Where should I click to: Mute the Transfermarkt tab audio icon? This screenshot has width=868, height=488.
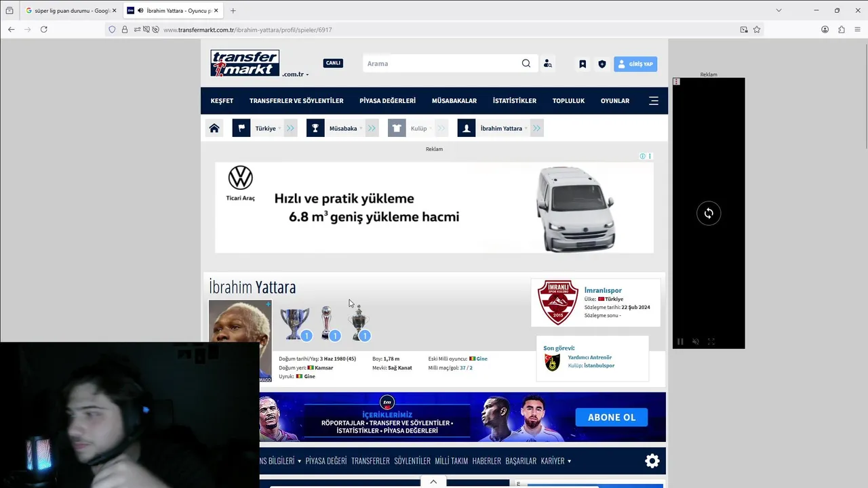click(140, 10)
